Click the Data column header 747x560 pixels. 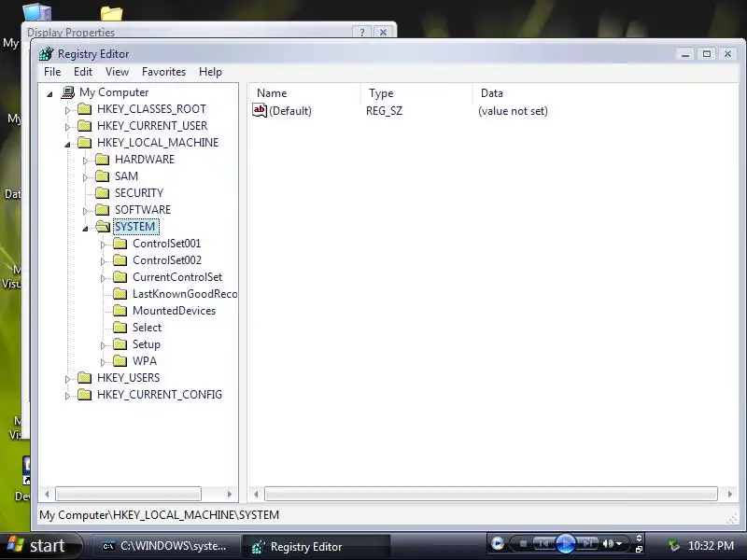point(605,92)
